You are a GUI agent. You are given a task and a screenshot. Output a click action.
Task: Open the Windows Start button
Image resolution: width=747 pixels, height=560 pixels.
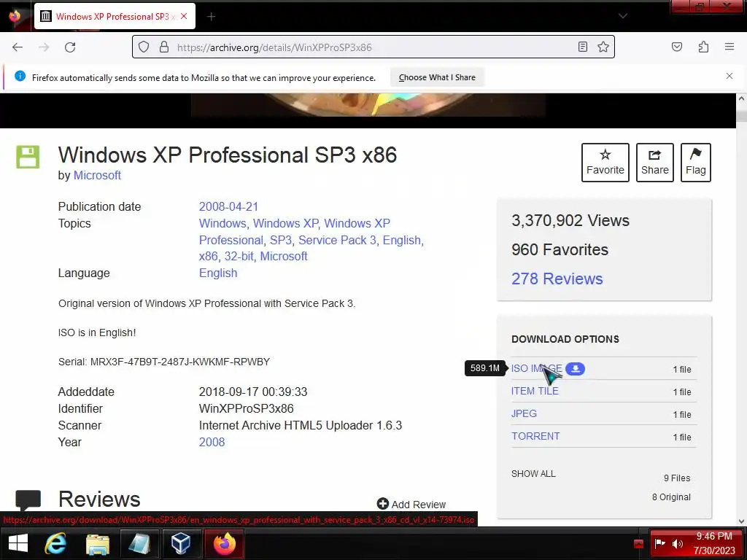[18, 543]
